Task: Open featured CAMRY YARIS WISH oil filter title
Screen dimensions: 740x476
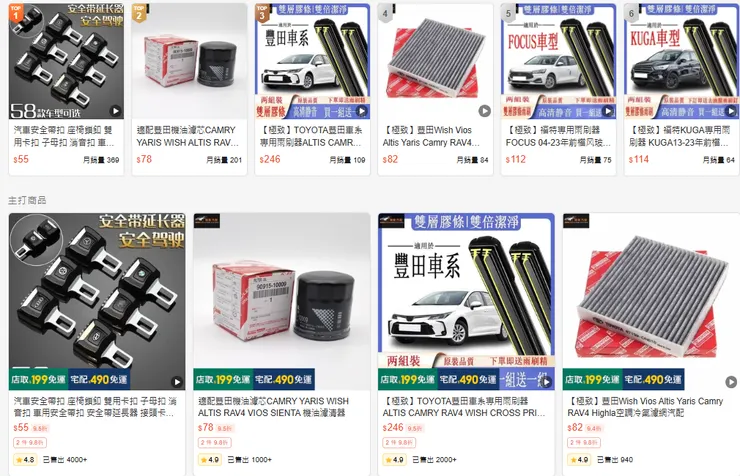Action: click(x=273, y=407)
